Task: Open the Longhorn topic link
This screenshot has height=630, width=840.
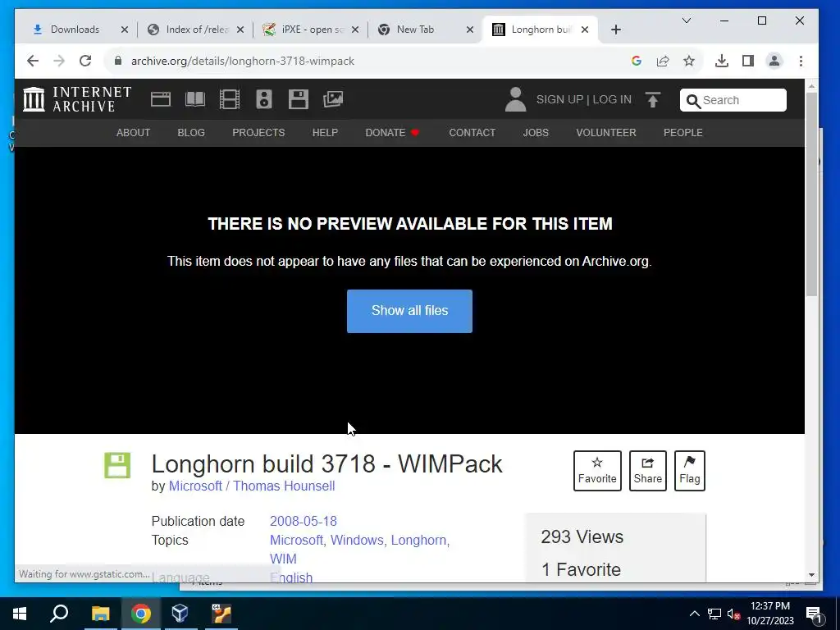Action: coord(418,540)
